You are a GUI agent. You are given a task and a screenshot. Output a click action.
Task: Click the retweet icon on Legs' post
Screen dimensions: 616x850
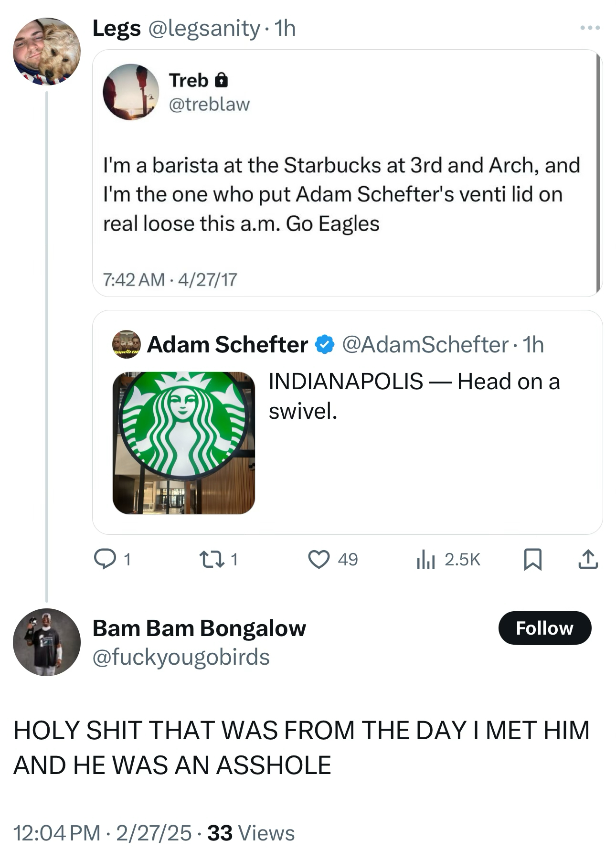[212, 559]
